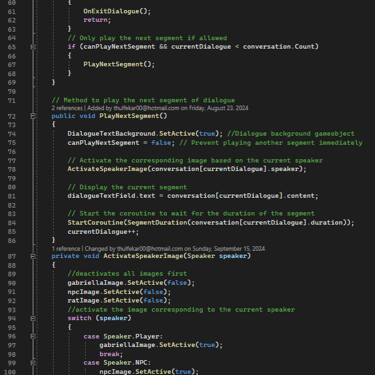The image size is (375, 375).
Task: Click line number 82 in the gutter
Action: pyautogui.click(x=12, y=205)
